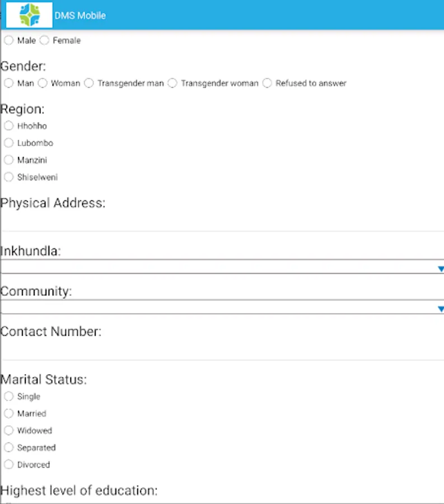Click the Contact Number: label

tap(51, 332)
